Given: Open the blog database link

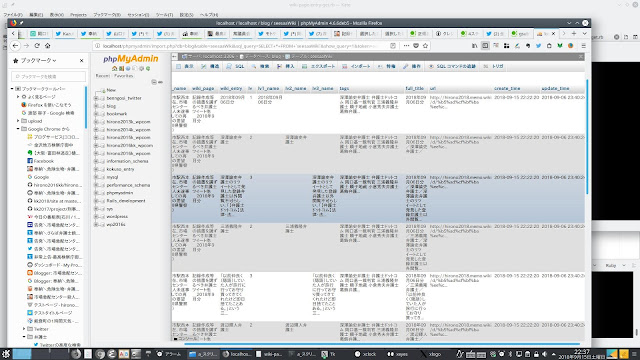Looking at the screenshot, I should pyautogui.click(x=111, y=106).
